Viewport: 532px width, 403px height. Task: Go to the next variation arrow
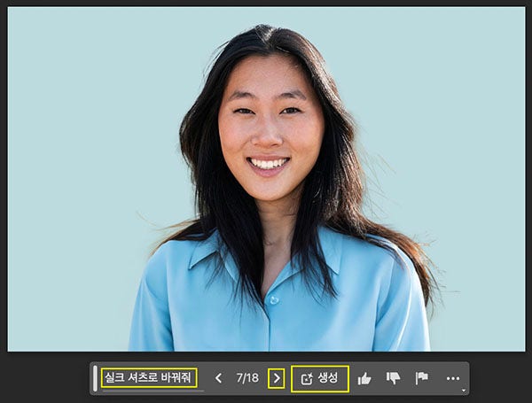pos(277,378)
